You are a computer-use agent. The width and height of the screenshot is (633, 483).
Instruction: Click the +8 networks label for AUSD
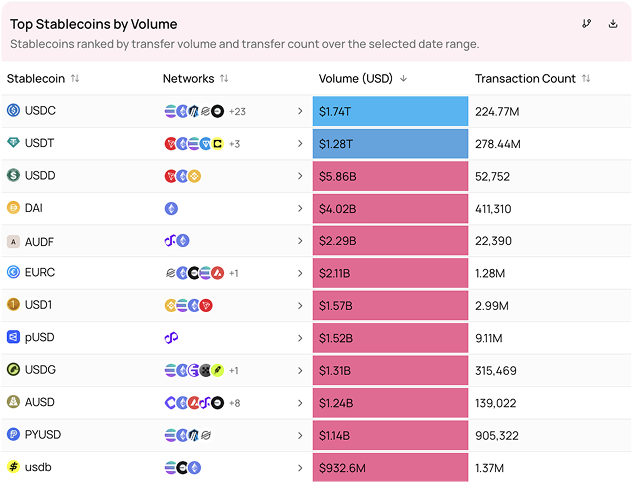(235, 403)
